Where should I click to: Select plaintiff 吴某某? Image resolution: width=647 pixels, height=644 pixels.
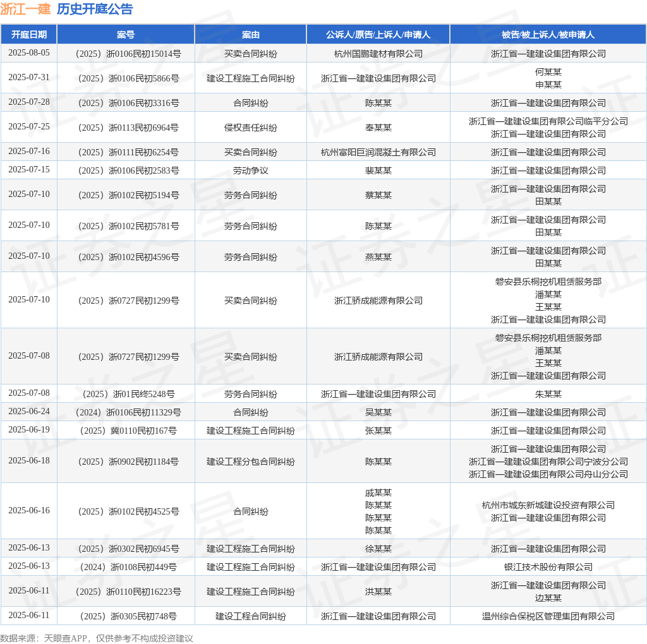tap(378, 412)
